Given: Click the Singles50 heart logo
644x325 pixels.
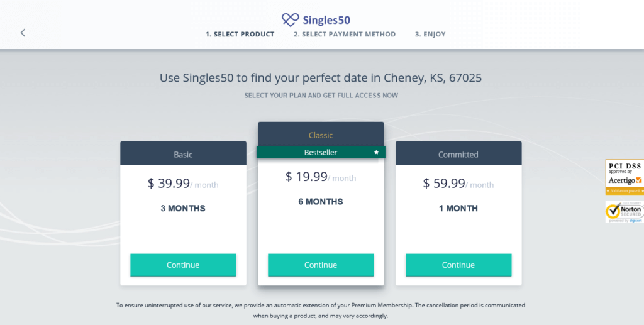Looking at the screenshot, I should [291, 19].
